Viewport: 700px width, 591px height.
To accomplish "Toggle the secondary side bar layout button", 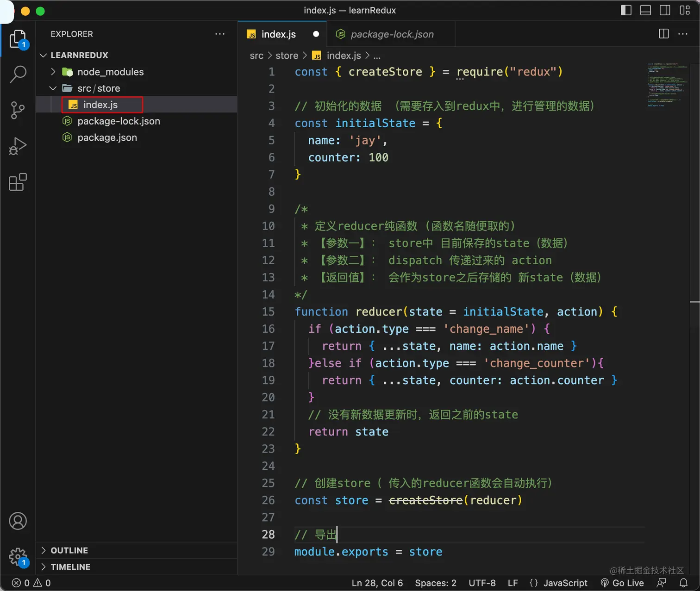I will tap(665, 10).
